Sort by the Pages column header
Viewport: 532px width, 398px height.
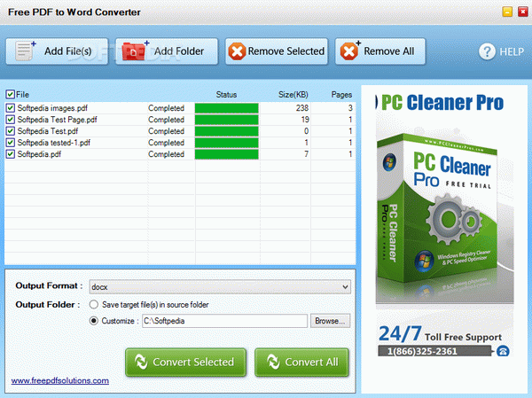click(x=341, y=95)
